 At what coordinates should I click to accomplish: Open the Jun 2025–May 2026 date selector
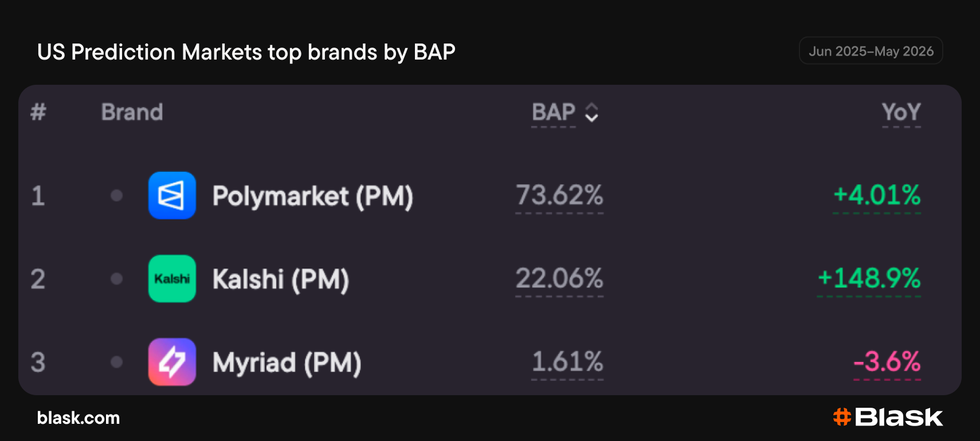click(x=871, y=51)
